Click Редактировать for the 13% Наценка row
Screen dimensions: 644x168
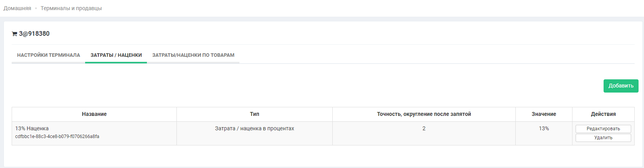pos(603,129)
